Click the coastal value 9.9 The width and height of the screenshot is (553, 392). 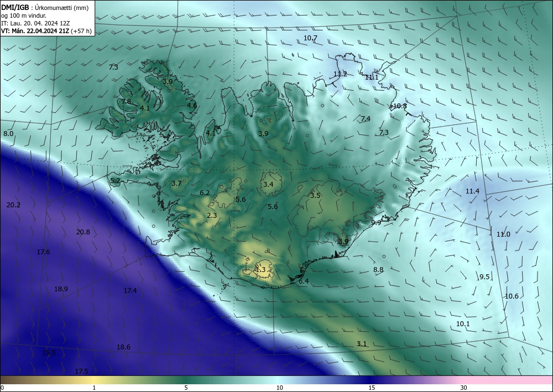pos(376,222)
